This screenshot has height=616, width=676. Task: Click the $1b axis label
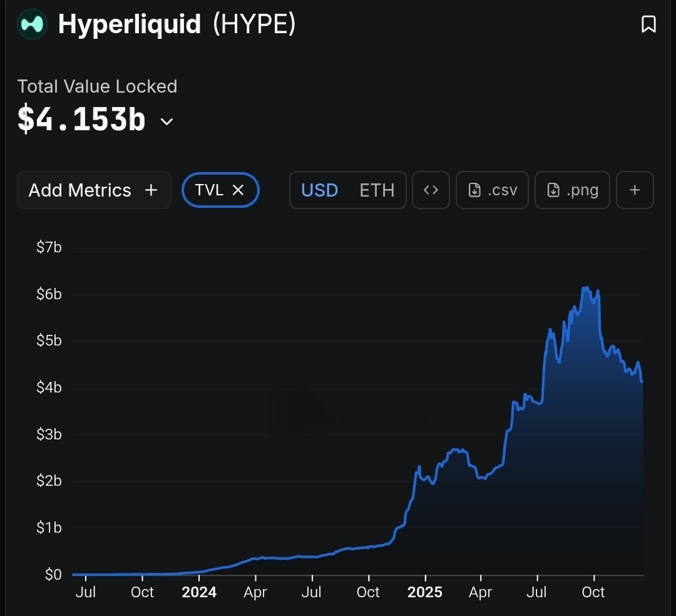(x=49, y=528)
